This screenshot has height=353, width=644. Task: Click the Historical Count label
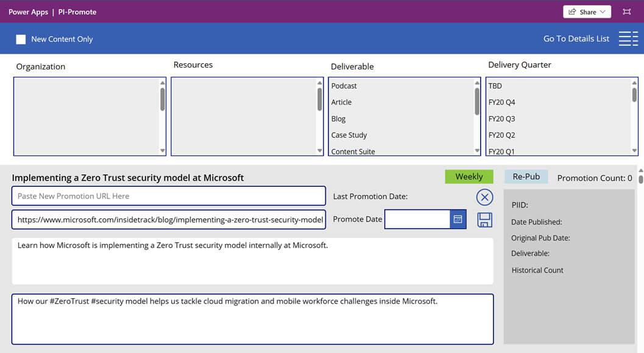tap(537, 270)
